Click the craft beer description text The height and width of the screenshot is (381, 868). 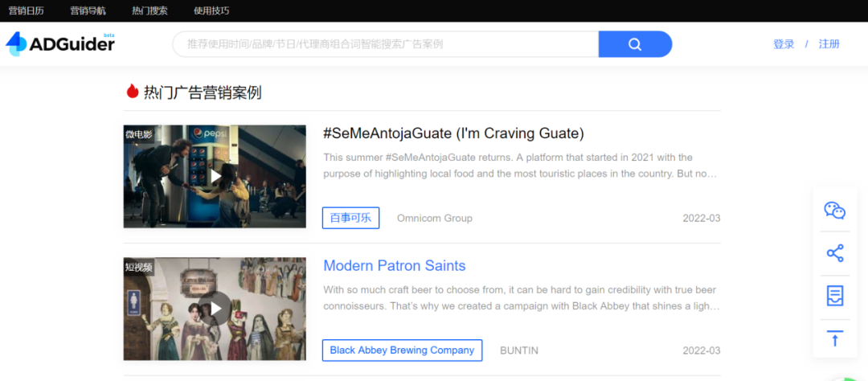coord(521,298)
